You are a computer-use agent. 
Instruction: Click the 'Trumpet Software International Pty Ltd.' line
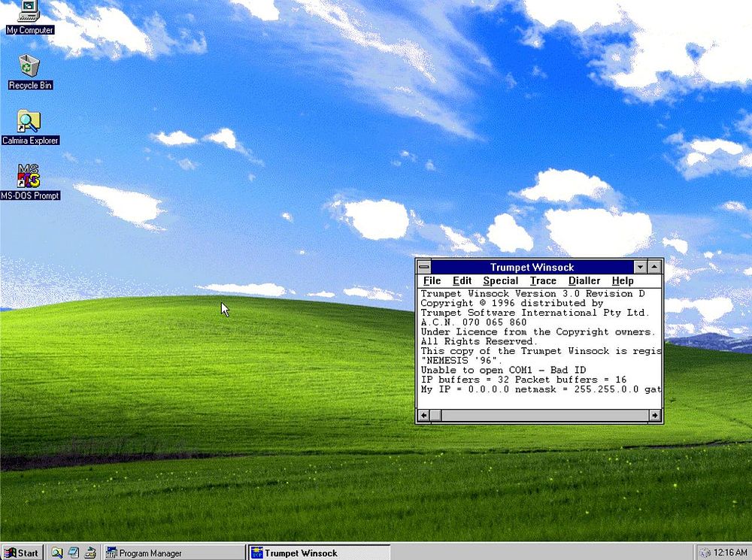(x=535, y=313)
